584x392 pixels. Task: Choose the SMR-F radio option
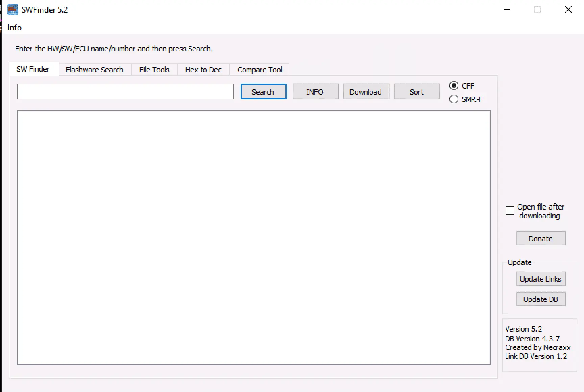[x=454, y=99]
